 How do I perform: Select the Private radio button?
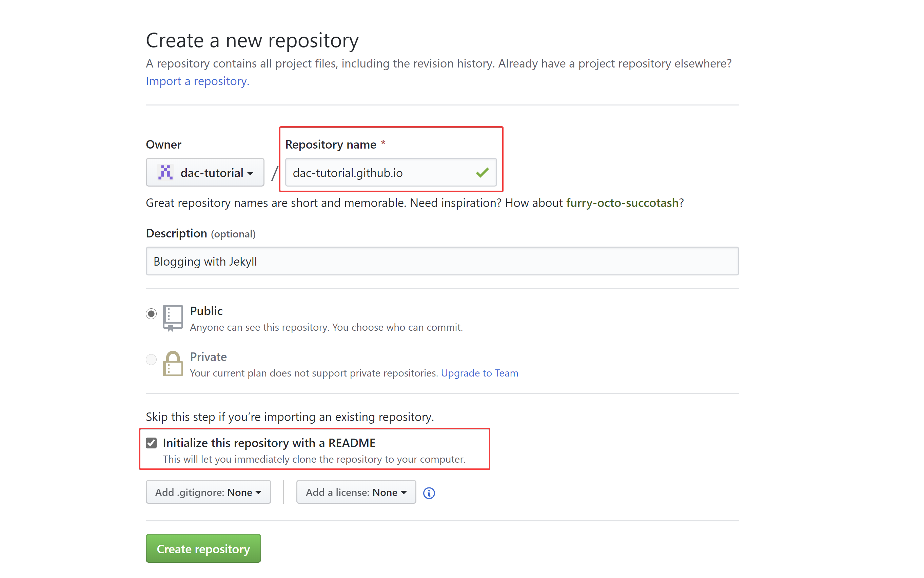point(151,359)
